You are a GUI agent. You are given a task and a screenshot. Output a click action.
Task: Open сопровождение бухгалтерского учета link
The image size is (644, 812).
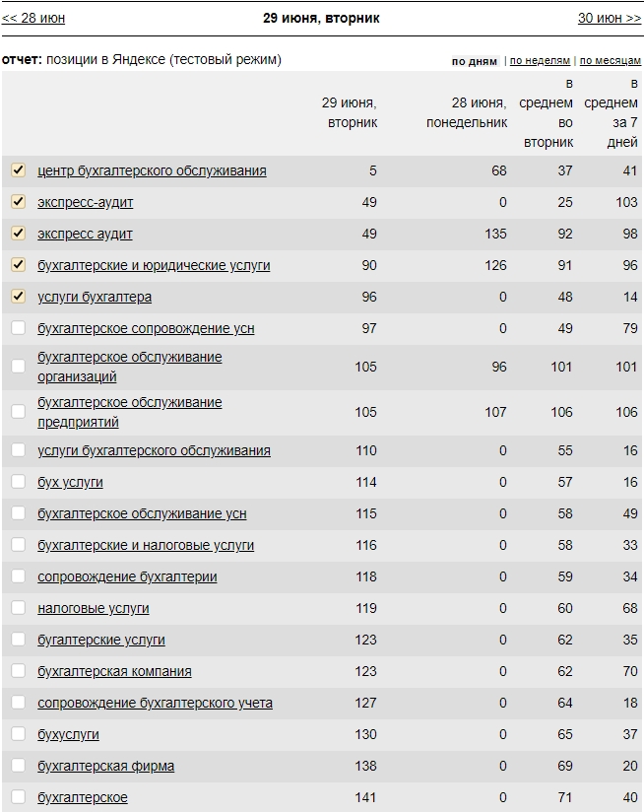pos(155,703)
